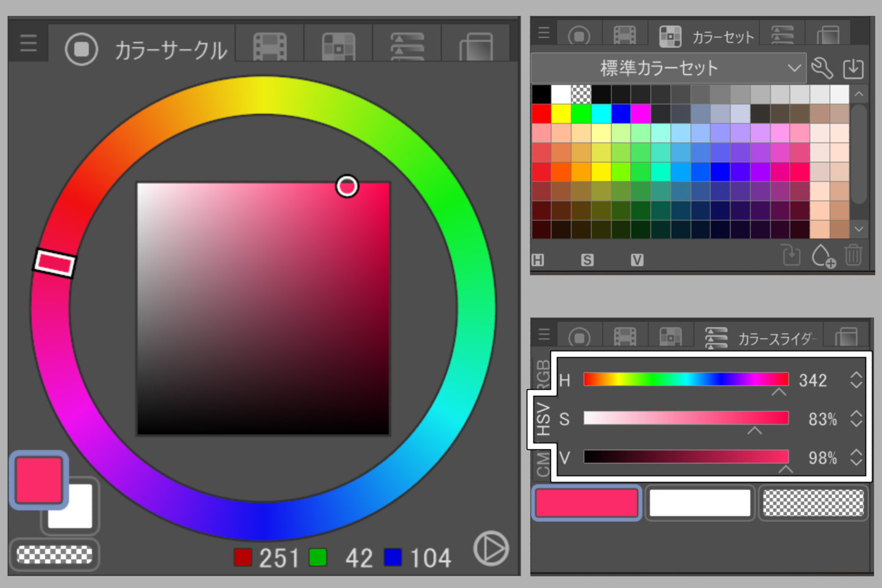Click the round arrow icon below color wheel
The height and width of the screenshot is (588, 882).
(x=491, y=548)
